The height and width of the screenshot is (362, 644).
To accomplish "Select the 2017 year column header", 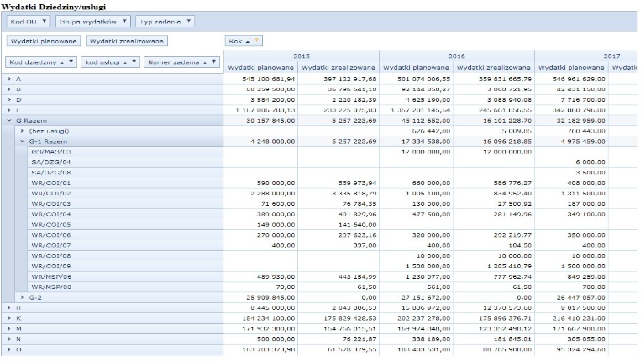I will pos(612,56).
